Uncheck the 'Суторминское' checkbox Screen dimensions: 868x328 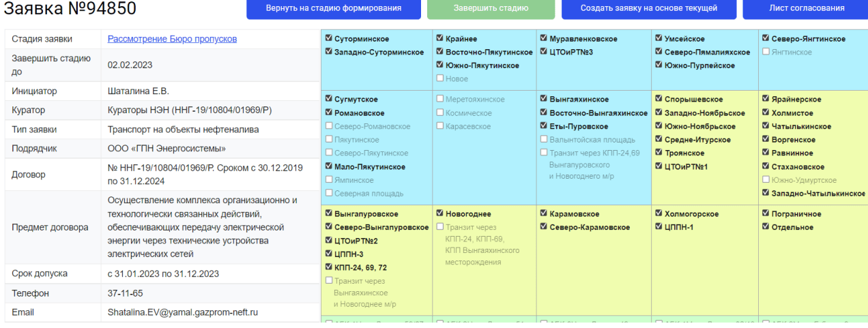pyautogui.click(x=330, y=39)
